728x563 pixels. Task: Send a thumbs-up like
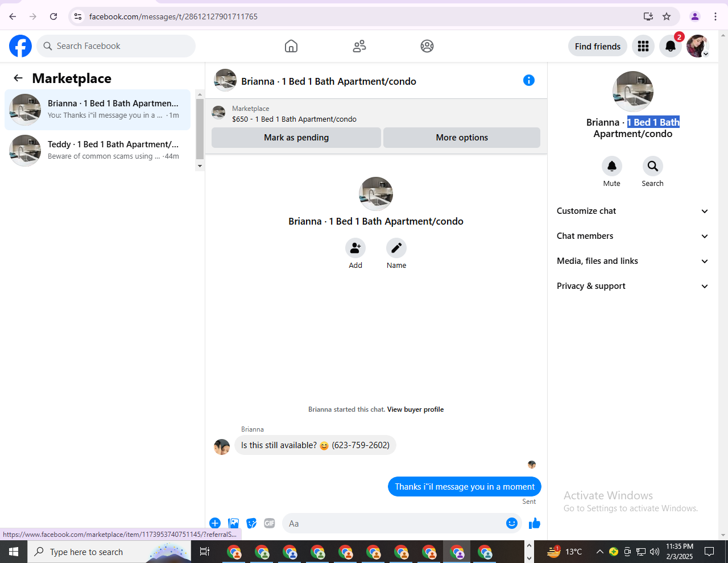(x=535, y=523)
